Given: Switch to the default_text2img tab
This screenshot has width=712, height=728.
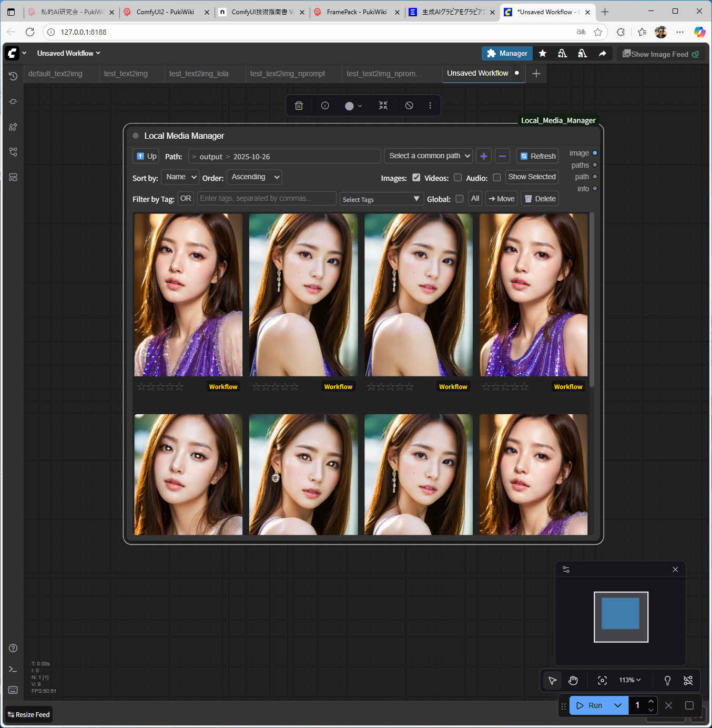Looking at the screenshot, I should [55, 74].
